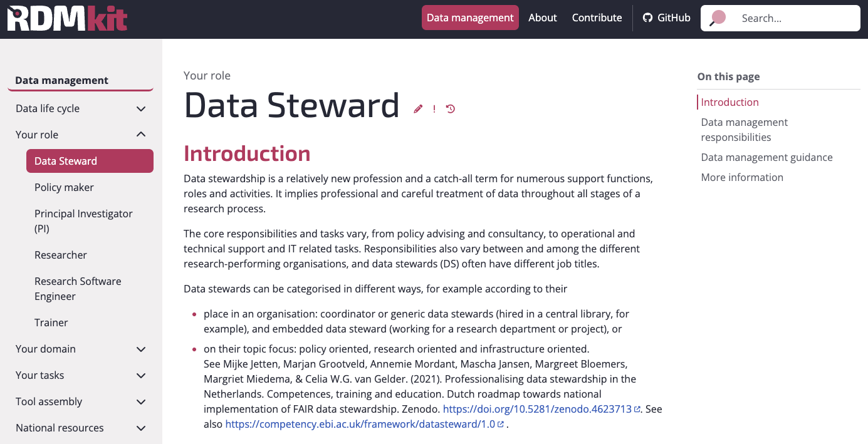Click the GitHub icon in the top bar
This screenshot has height=444, width=868.
646,18
